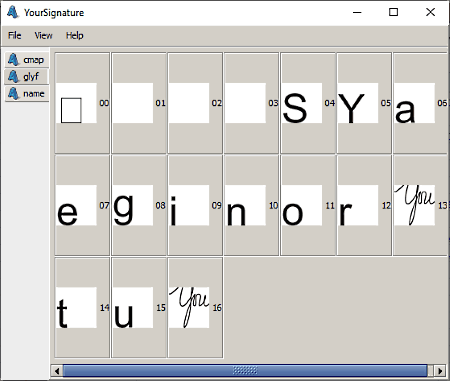Select the lowercase t glyph 14
Image resolution: width=450 pixels, height=381 pixels.
click(x=82, y=308)
